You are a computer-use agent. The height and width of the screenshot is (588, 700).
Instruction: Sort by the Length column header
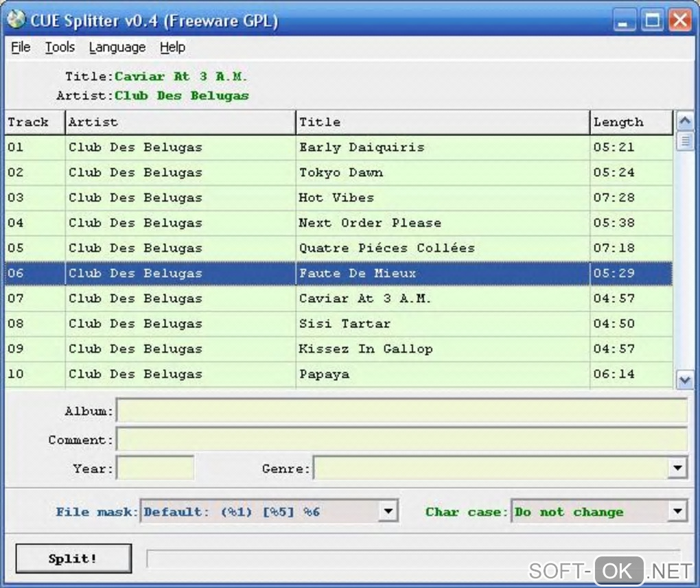point(631,122)
